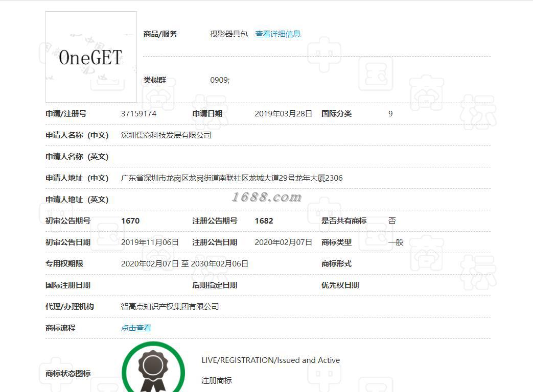Click the similar group value 0909;
The width and height of the screenshot is (533, 392).
220,80
